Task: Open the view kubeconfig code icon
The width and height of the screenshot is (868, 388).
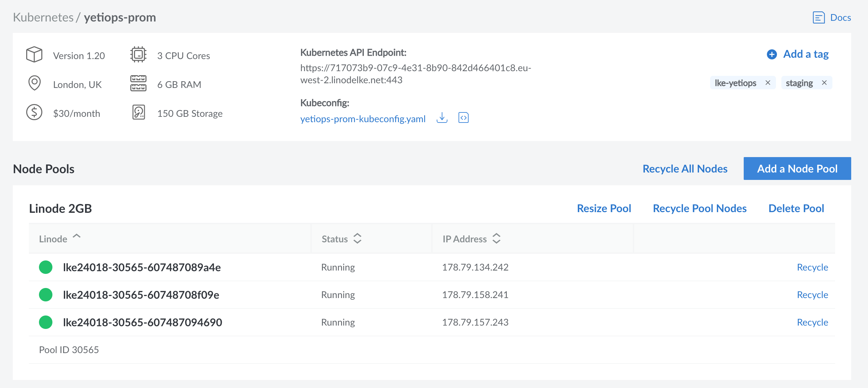Action: [x=464, y=117]
